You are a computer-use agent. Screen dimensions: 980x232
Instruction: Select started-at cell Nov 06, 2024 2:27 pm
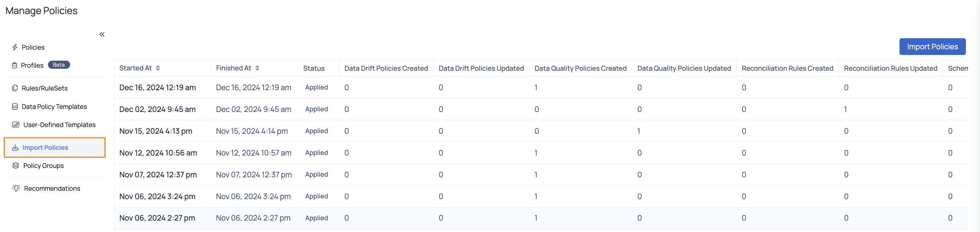tap(157, 218)
